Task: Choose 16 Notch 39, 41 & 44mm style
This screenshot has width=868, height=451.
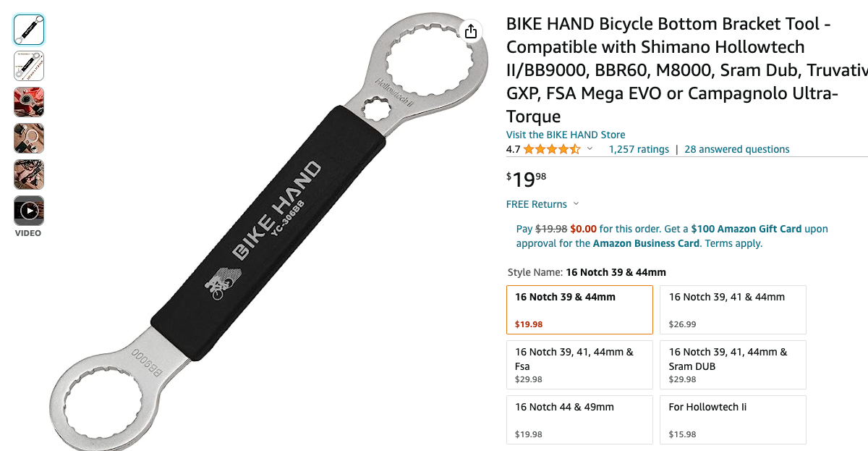Action: tap(733, 310)
